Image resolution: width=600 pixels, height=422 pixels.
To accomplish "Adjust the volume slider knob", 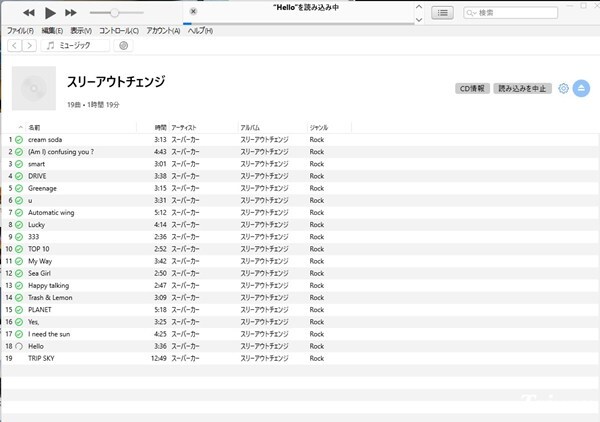I will pyautogui.click(x=114, y=13).
